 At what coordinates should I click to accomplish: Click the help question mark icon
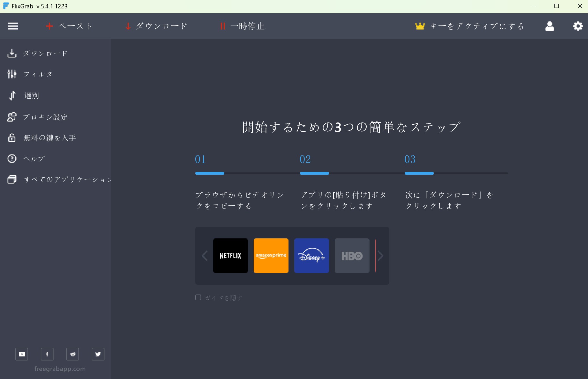click(12, 159)
